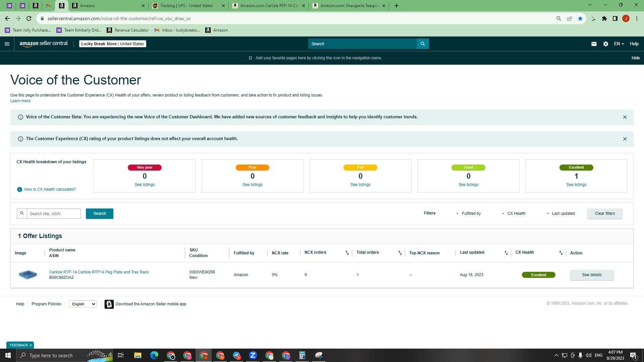Click Hide on the favorites bar
644x362 pixels.
point(636,58)
